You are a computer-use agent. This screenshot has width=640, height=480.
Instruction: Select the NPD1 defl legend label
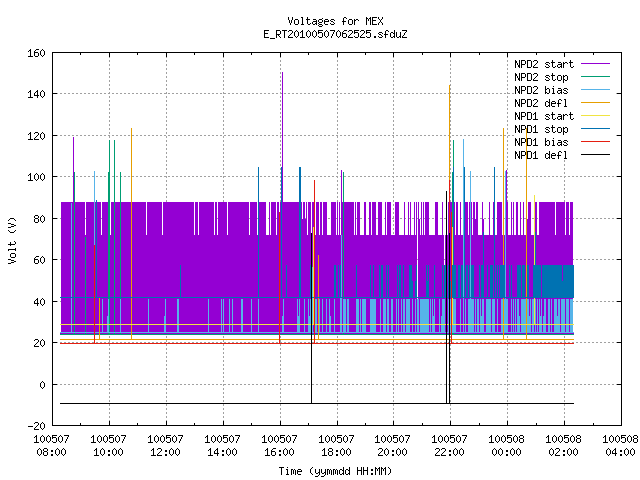click(541, 155)
